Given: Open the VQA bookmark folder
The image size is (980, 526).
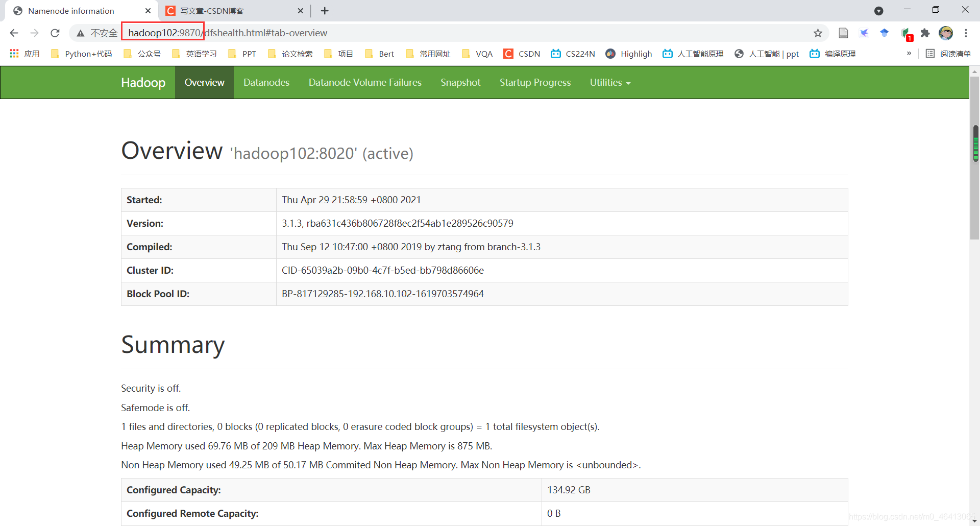Looking at the screenshot, I should pyautogui.click(x=477, y=54).
